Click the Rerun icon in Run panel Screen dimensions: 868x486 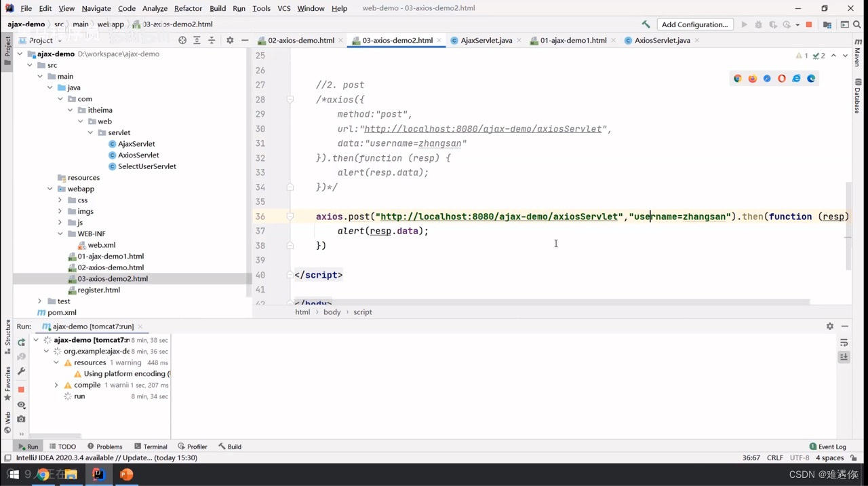pos(21,342)
